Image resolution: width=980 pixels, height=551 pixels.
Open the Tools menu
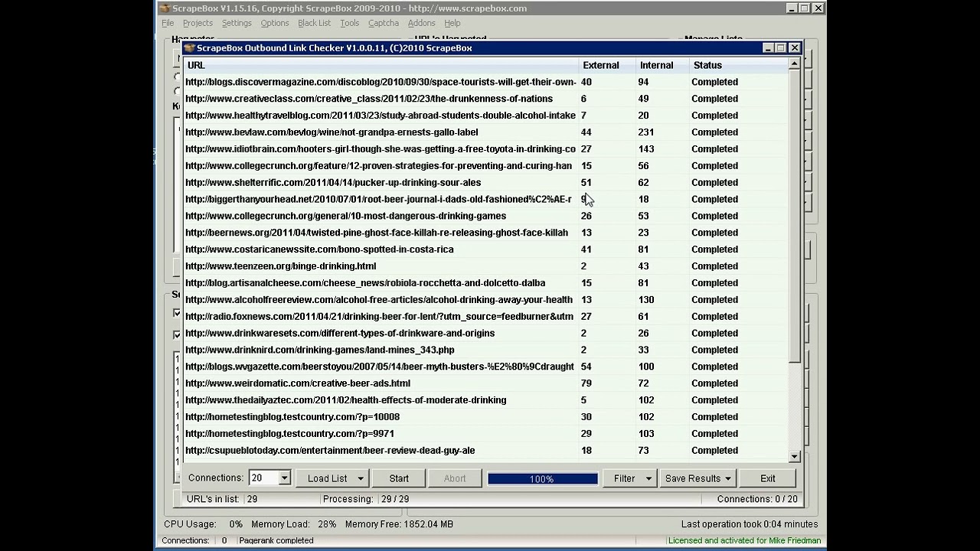[349, 23]
